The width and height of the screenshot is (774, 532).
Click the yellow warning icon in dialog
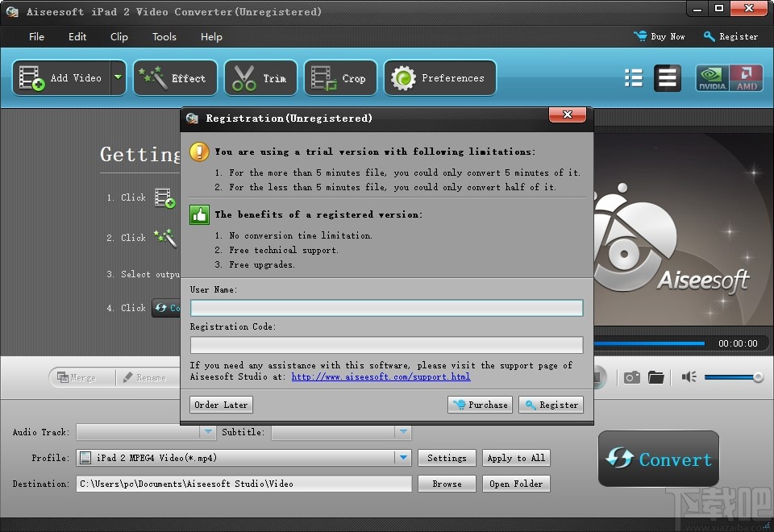pos(199,152)
